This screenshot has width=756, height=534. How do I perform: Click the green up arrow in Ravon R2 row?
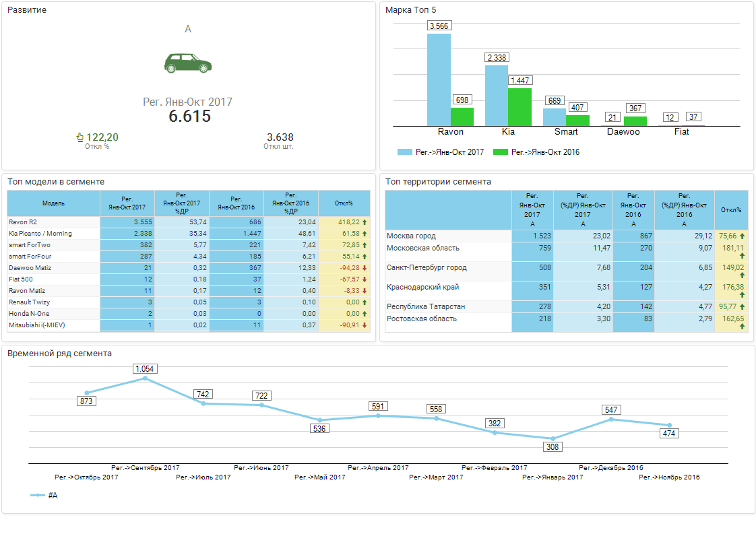click(365, 222)
